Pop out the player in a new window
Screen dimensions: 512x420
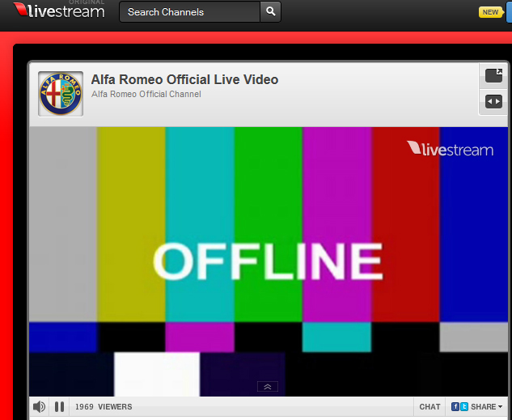click(x=493, y=75)
